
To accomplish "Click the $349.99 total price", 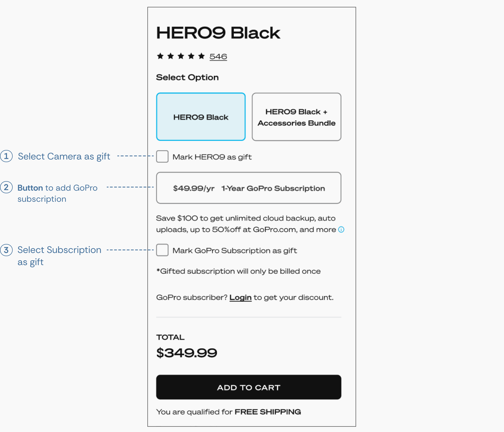I will coord(187,353).
